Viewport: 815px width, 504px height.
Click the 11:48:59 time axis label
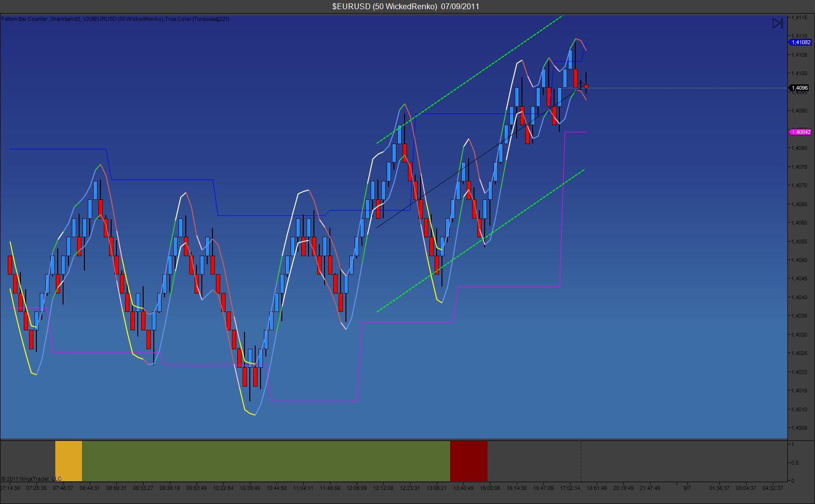(330, 488)
